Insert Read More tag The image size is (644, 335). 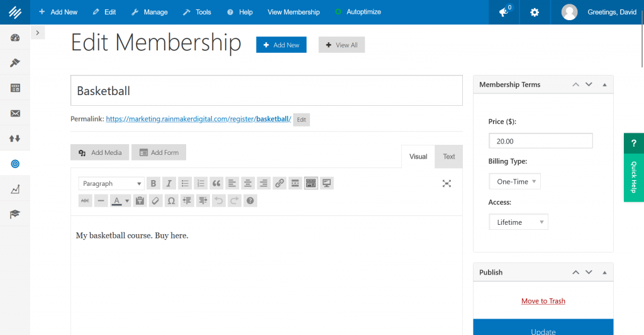pyautogui.click(x=295, y=183)
